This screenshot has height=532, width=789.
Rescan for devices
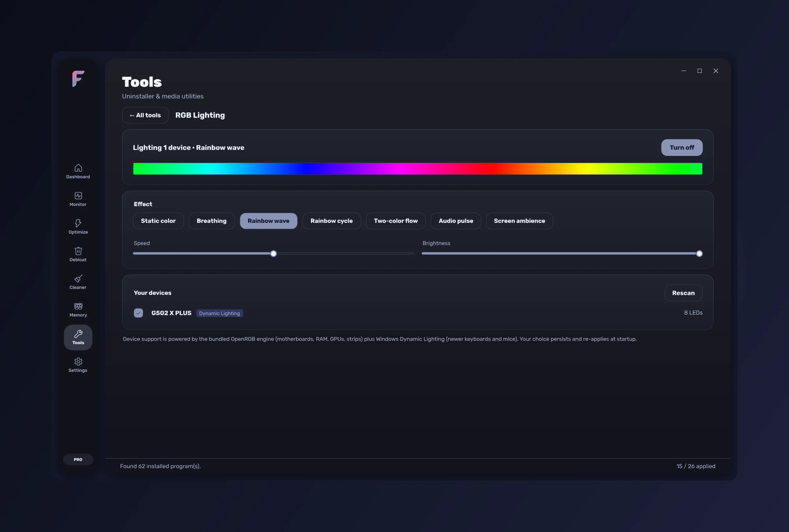[x=683, y=293]
